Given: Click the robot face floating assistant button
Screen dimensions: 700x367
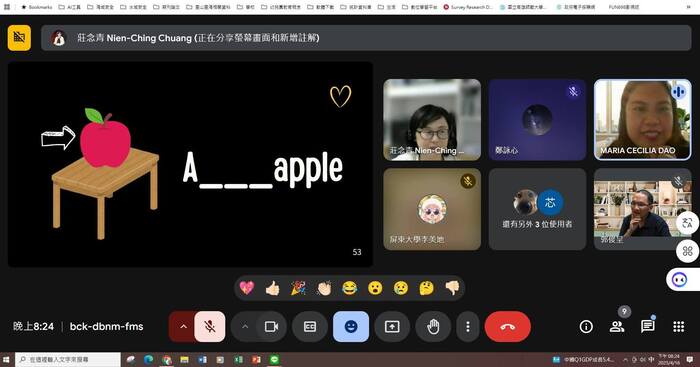Looking at the screenshot, I should (680, 280).
